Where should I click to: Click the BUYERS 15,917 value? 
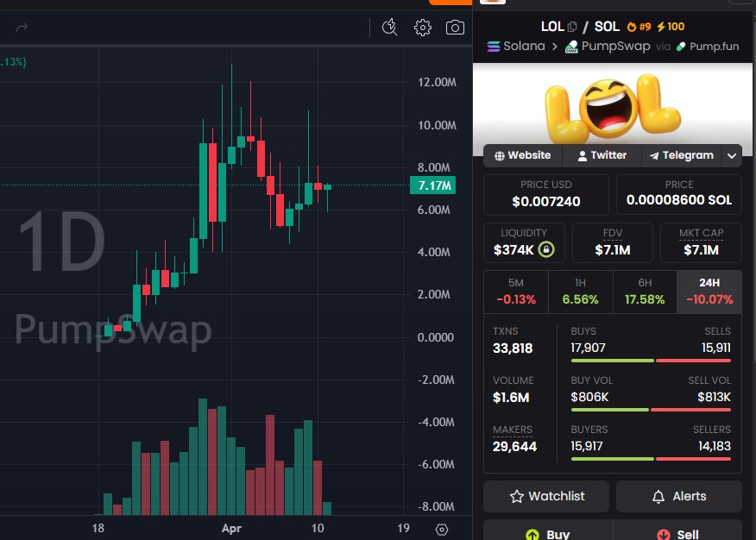587,446
